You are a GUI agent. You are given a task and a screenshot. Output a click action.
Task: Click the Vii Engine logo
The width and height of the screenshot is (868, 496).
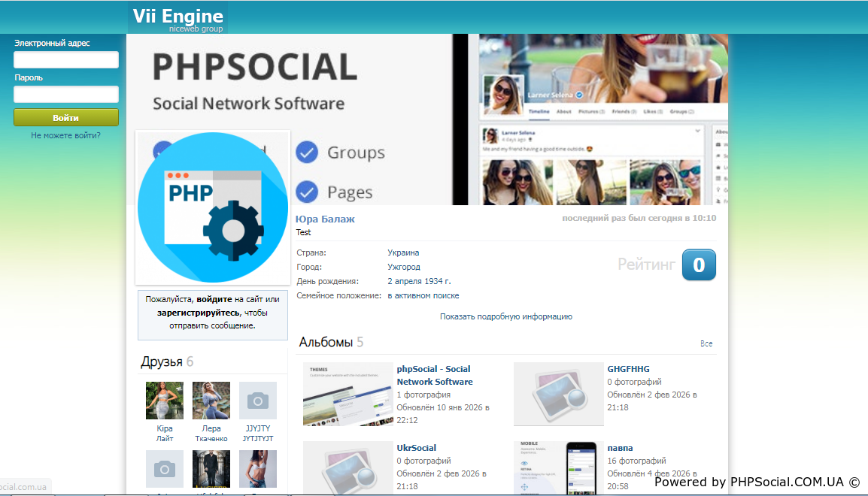point(178,17)
